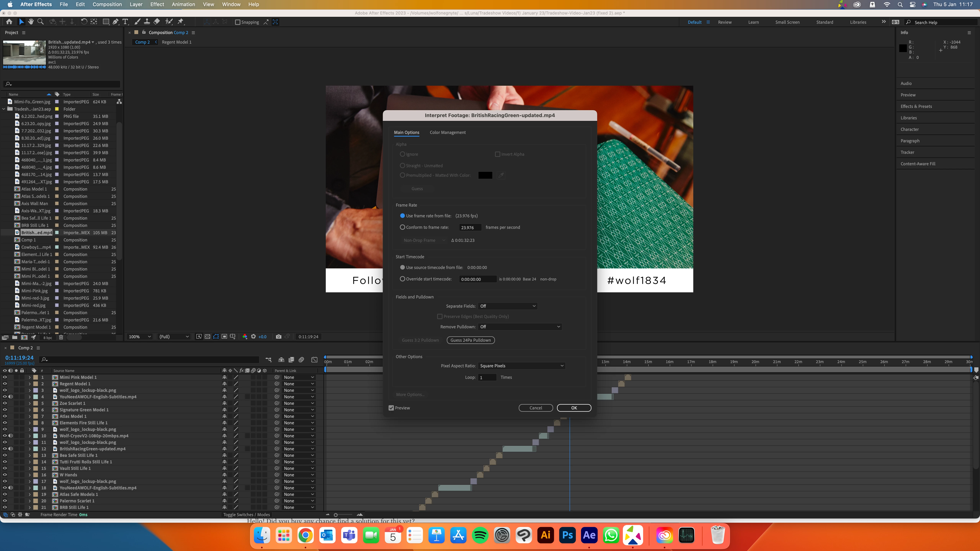Enable the Snapping checkbox
Image resolution: width=980 pixels, height=551 pixels.
238,22
